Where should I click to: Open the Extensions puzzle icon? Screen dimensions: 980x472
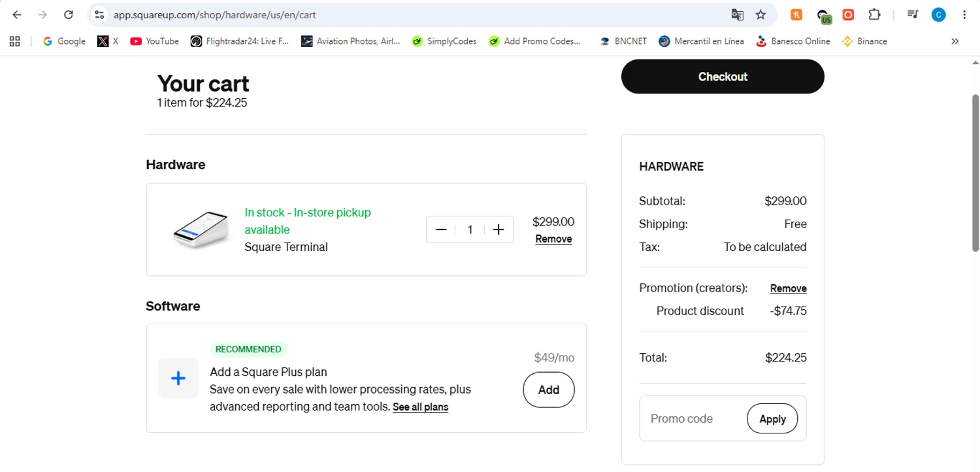pos(874,14)
